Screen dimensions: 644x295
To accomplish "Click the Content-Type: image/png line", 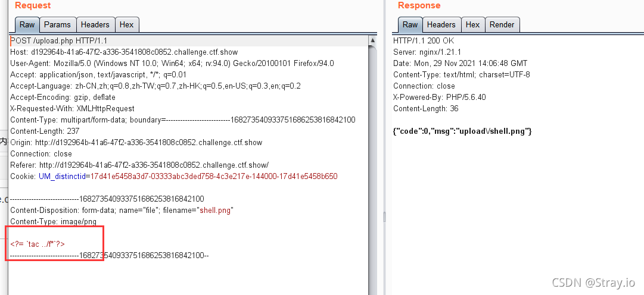I will pyautogui.click(x=54, y=222).
